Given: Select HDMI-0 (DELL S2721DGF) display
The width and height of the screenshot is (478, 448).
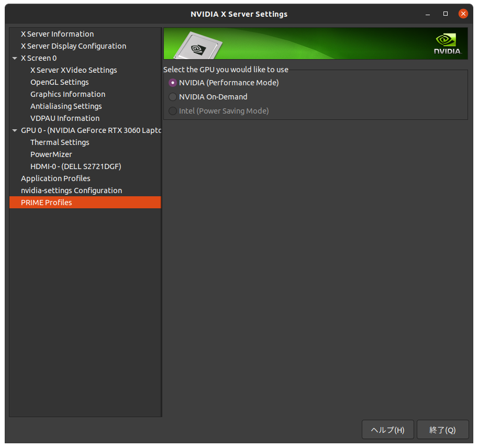Looking at the screenshot, I should tap(75, 166).
